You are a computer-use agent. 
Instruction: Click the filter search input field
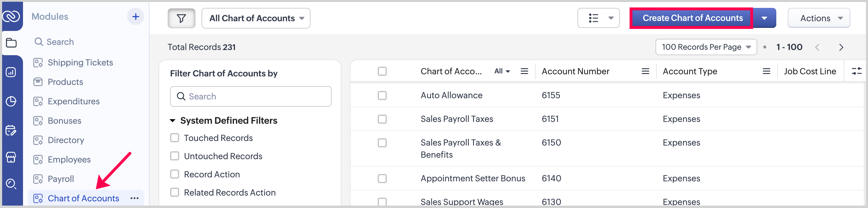(x=251, y=96)
